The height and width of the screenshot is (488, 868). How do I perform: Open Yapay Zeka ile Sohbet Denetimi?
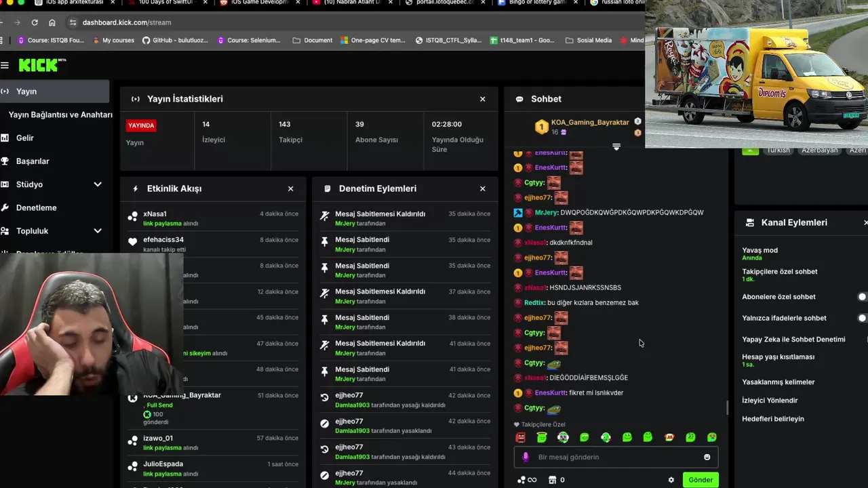[x=793, y=339]
